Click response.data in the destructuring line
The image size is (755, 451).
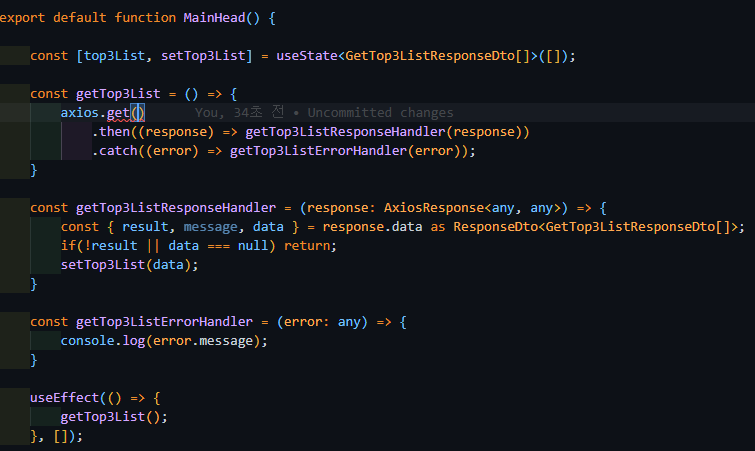click(x=372, y=227)
